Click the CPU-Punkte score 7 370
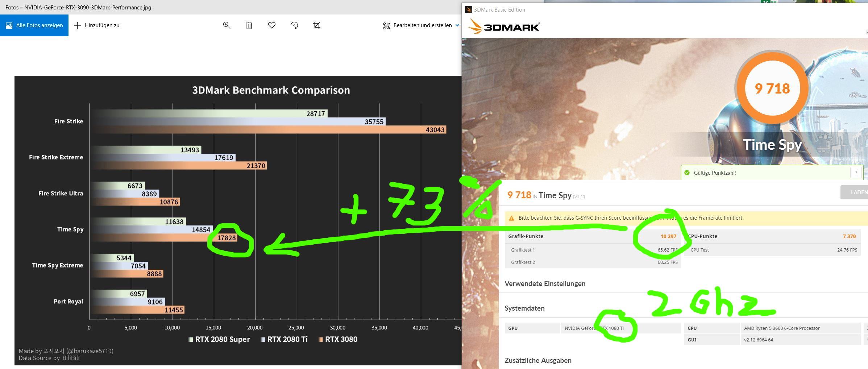The image size is (868, 369). (849, 236)
